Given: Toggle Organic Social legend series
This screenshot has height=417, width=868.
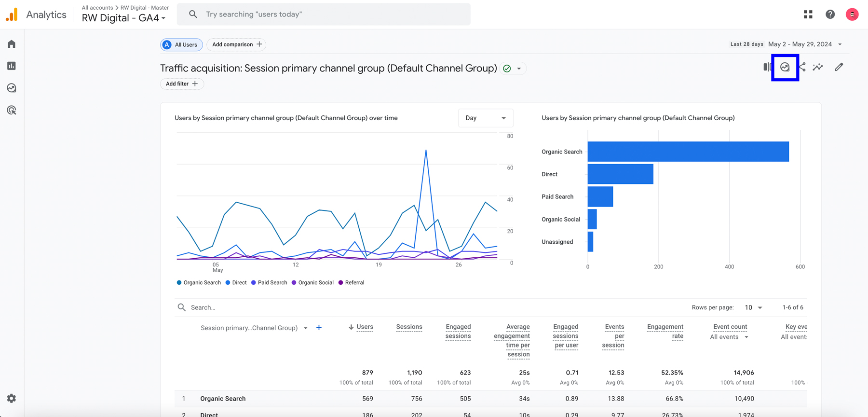Looking at the screenshot, I should tap(312, 283).
